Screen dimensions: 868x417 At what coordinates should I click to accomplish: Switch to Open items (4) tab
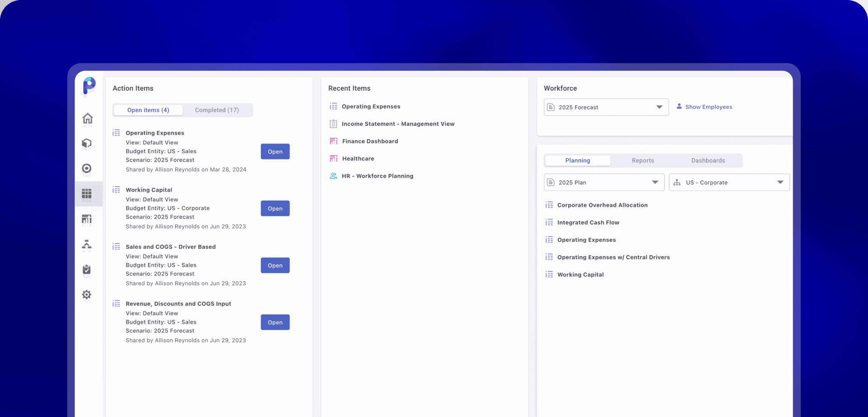pos(148,110)
